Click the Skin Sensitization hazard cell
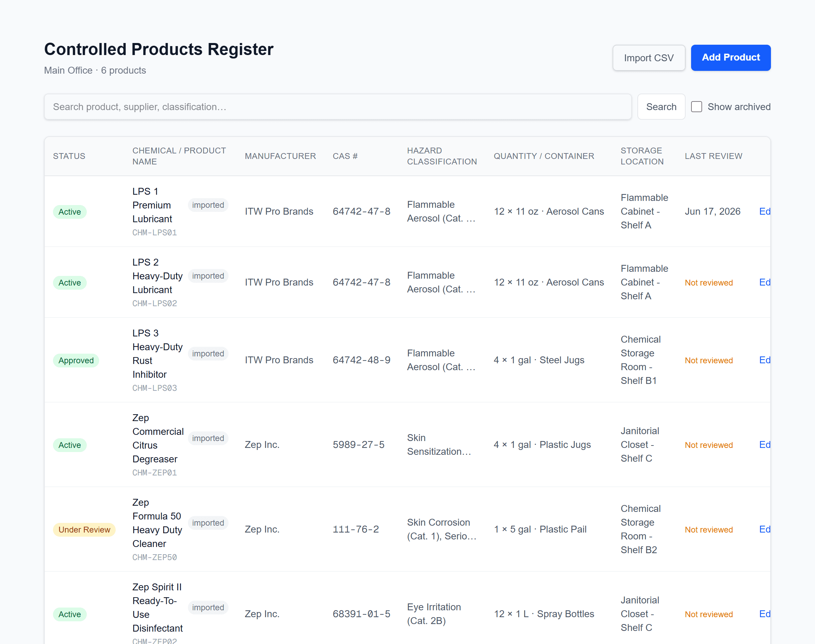 (439, 445)
